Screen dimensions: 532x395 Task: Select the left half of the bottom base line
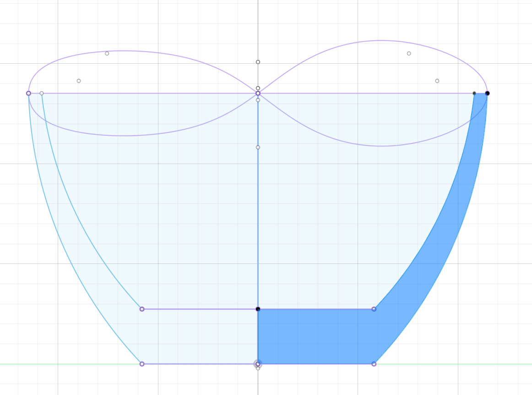[x=200, y=364]
